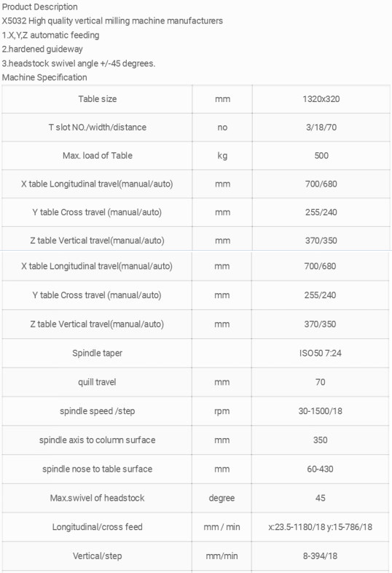Image resolution: width=392 pixels, height=573 pixels.
Task: Select the 3/18/70 value cell
Action: pyautogui.click(x=321, y=128)
